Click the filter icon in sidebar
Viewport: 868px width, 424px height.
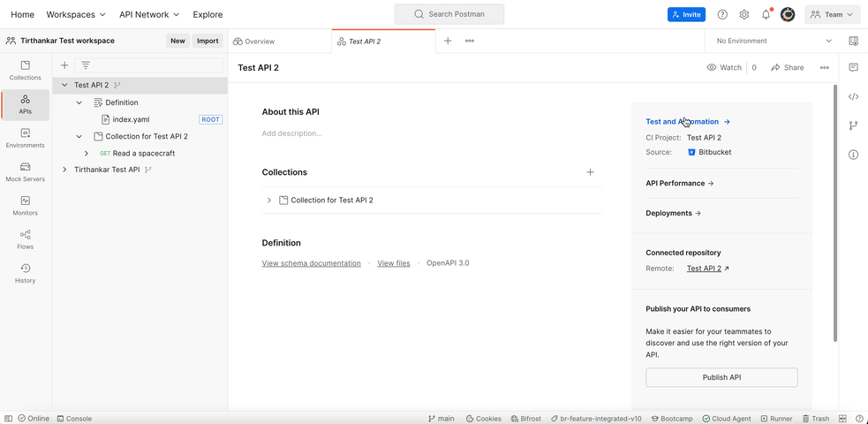pos(86,65)
